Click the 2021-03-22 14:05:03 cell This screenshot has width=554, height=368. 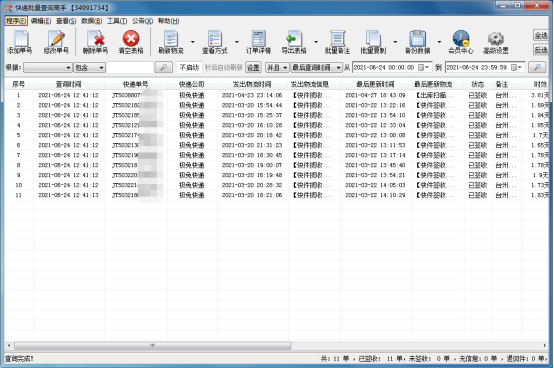click(375, 185)
